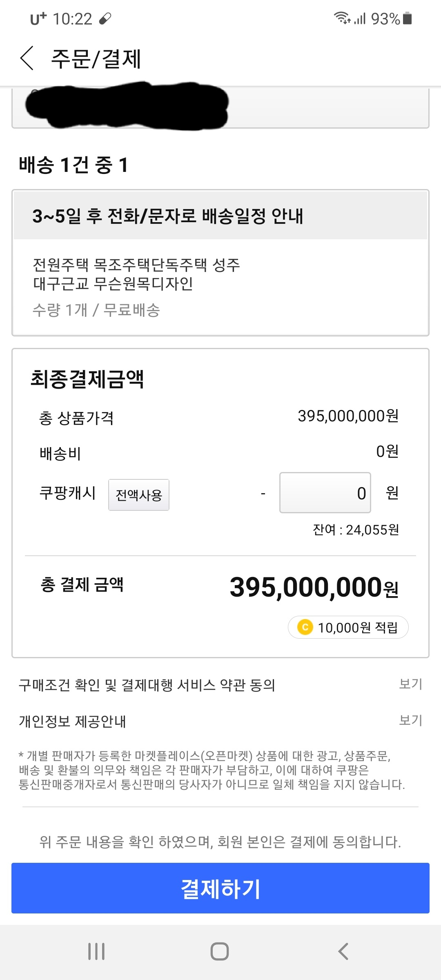
Task: Tap the redacted delivery address box
Action: pos(220,107)
